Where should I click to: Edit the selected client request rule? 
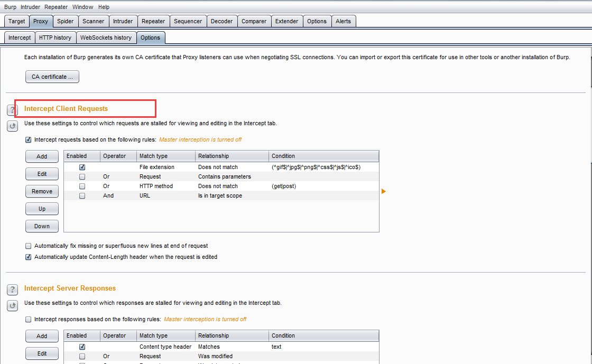tap(42, 174)
